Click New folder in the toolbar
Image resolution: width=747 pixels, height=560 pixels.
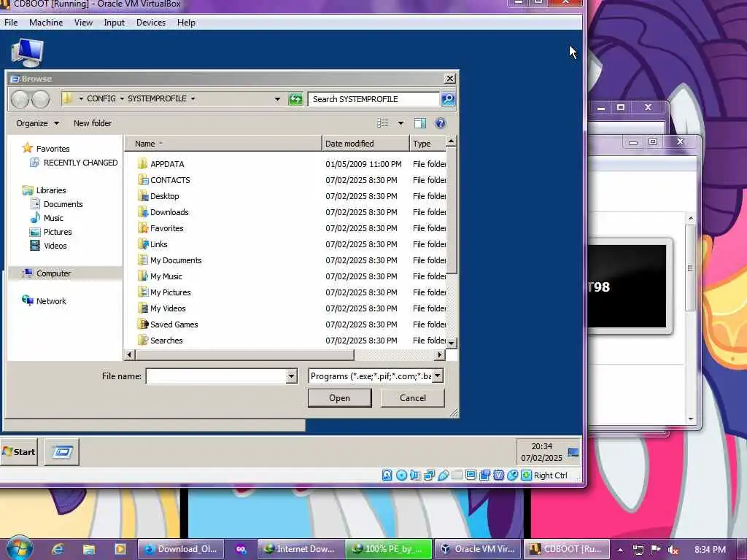(x=93, y=123)
